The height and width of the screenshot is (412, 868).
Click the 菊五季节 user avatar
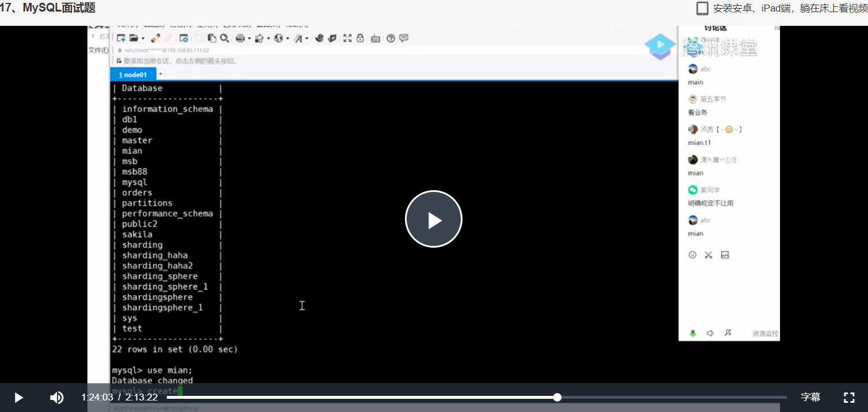693,99
